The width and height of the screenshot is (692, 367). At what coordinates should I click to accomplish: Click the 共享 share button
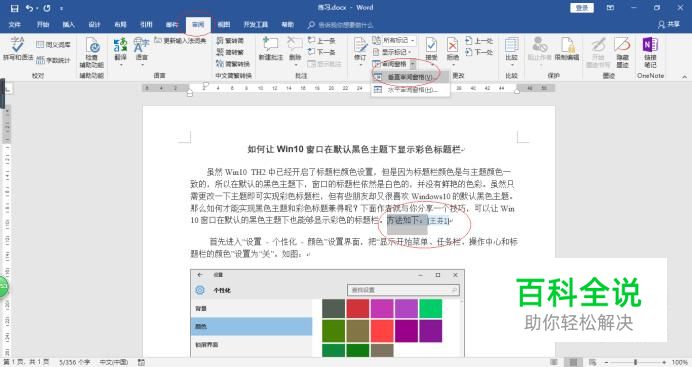pos(669,25)
